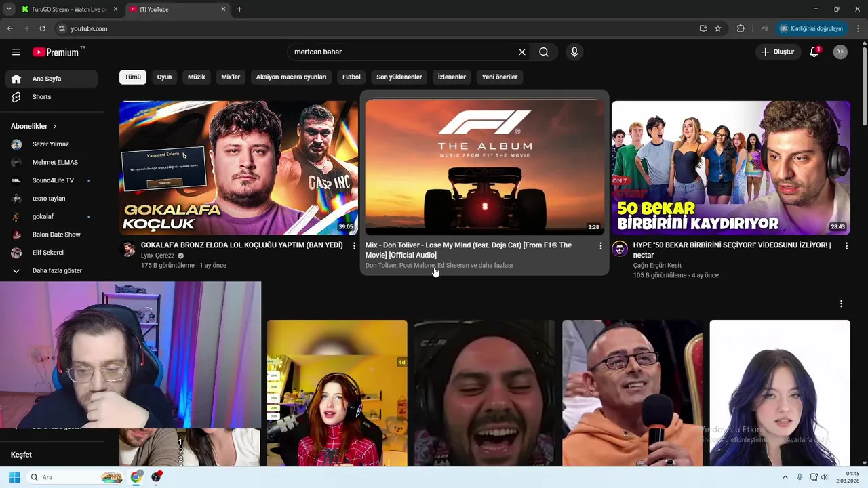The height and width of the screenshot is (488, 868).
Task: Select the Tümü filter chip
Action: click(x=133, y=77)
